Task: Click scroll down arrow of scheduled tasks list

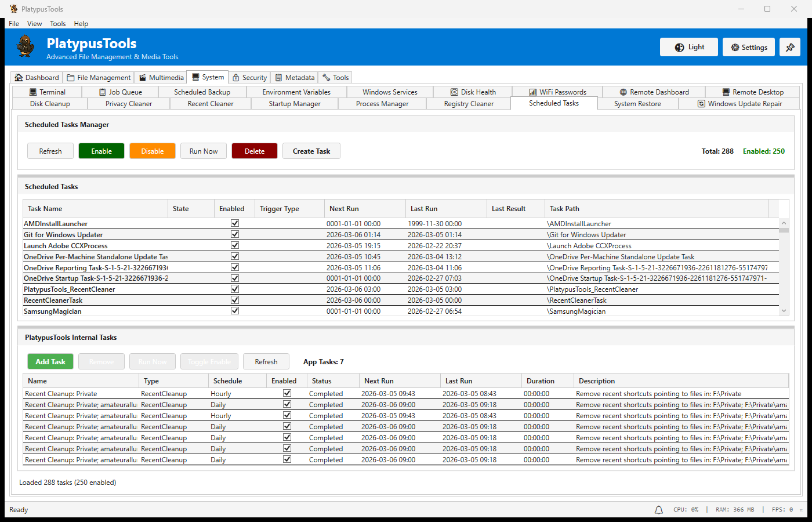Action: click(x=784, y=311)
